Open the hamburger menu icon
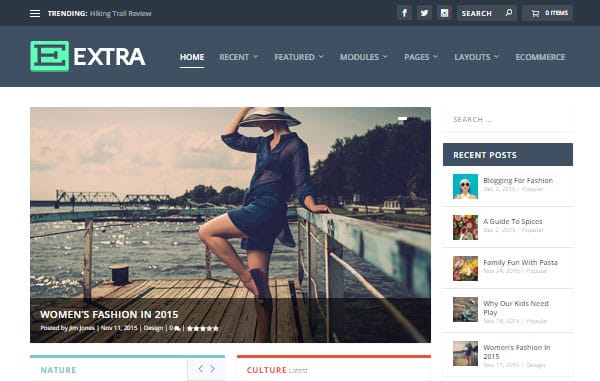This screenshot has width=600, height=381. (35, 13)
